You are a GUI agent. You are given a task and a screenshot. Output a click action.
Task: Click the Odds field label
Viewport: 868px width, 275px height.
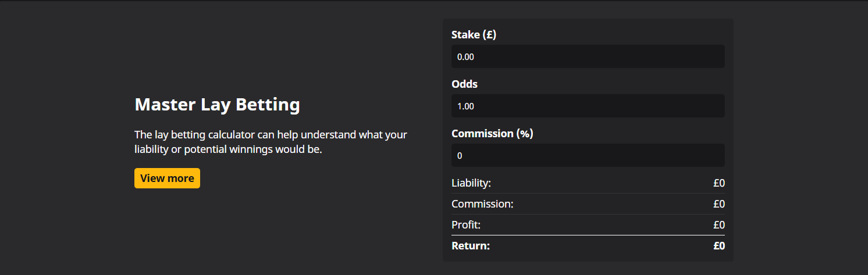click(464, 84)
